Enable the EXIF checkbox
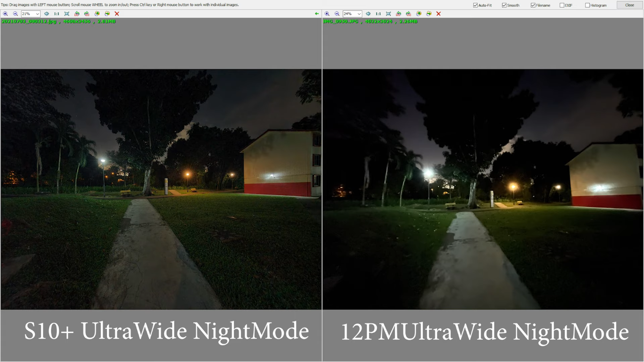 (x=561, y=5)
